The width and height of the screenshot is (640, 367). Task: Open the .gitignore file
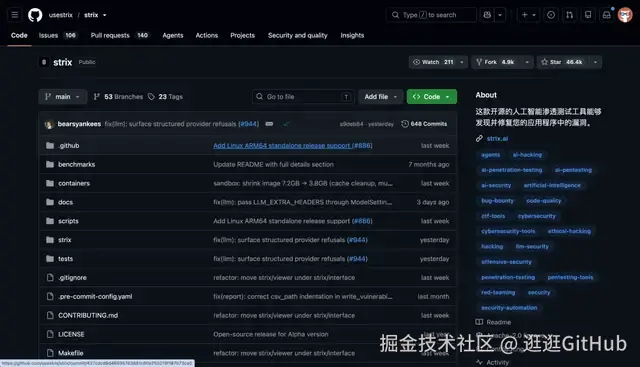(72, 278)
